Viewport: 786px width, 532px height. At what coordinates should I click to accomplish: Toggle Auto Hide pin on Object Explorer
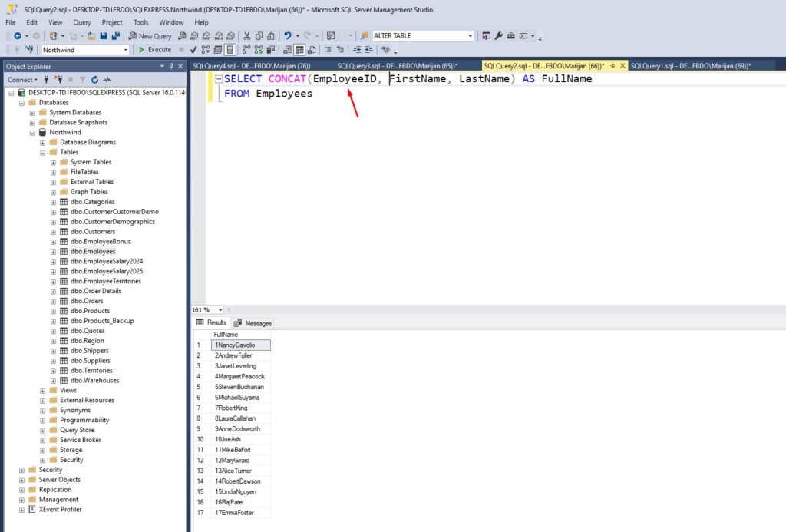click(x=171, y=66)
